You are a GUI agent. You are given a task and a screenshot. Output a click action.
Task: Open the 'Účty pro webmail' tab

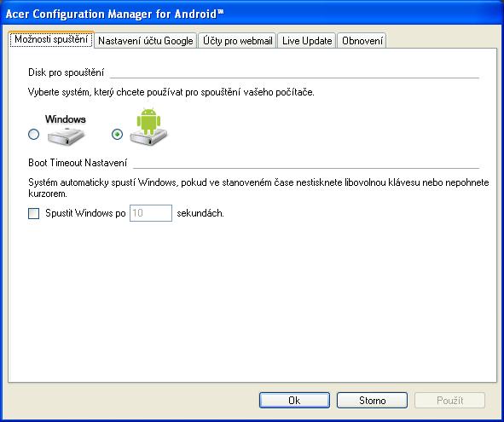[238, 41]
